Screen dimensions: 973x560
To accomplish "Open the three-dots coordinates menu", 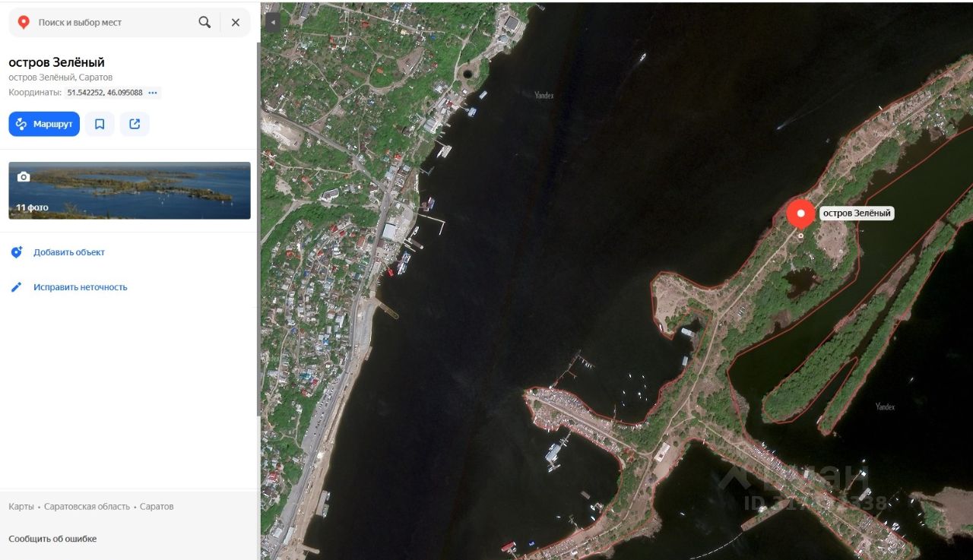I will click(153, 93).
